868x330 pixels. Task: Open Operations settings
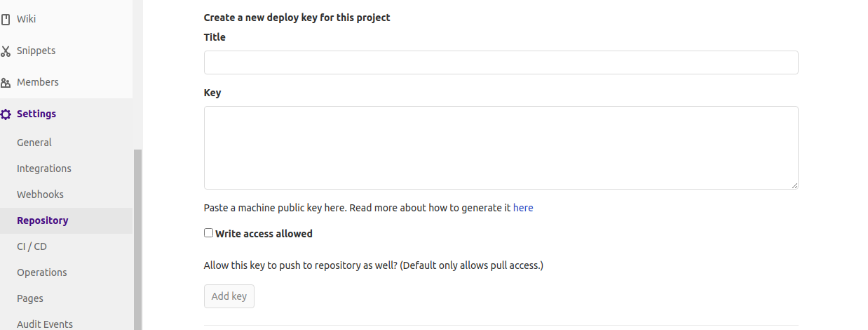click(42, 272)
